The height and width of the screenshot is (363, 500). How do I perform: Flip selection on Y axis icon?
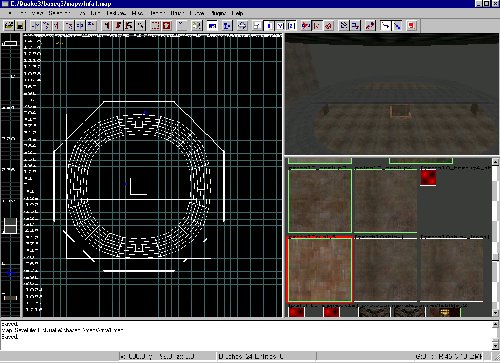tap(57, 26)
